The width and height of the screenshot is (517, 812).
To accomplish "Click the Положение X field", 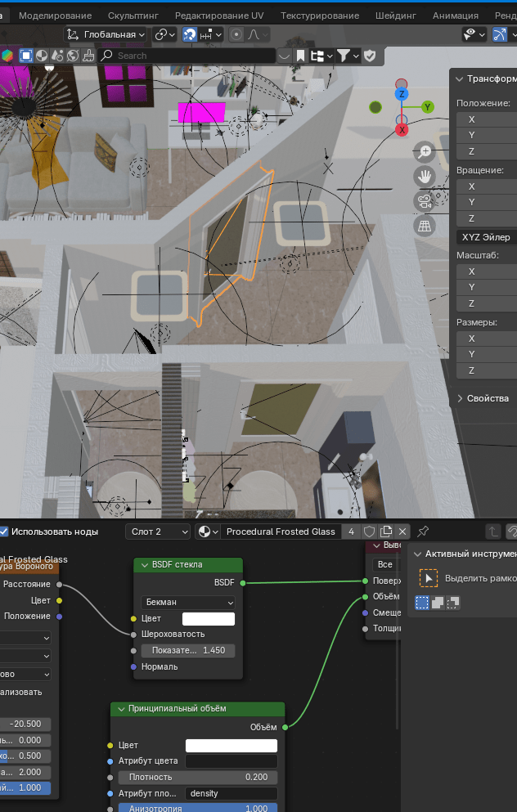I will (487, 119).
